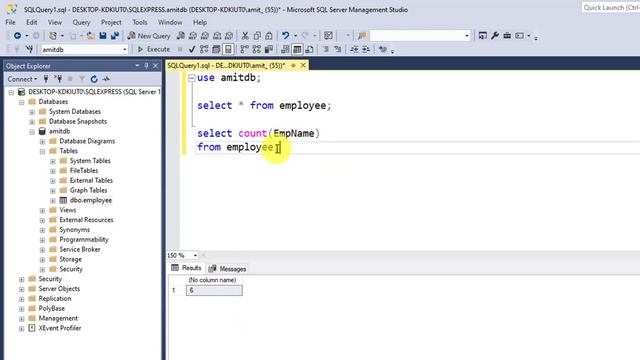Click Database Engine Query icon after New Query
640x360 pixels.
[x=180, y=36]
